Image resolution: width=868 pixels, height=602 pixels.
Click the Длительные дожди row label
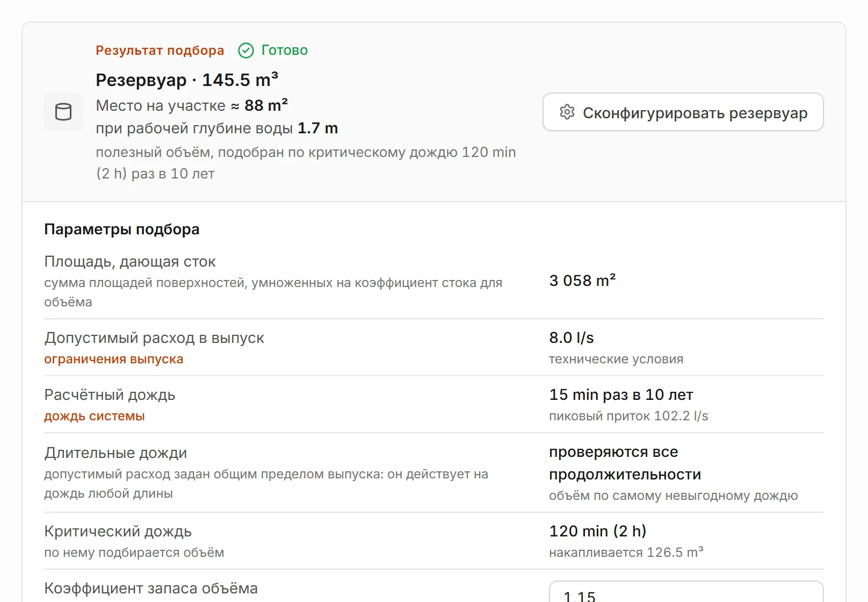tap(115, 453)
